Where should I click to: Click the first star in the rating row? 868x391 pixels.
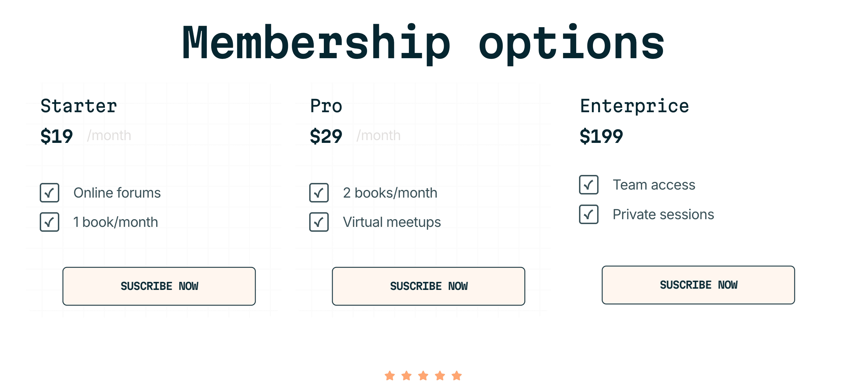click(x=390, y=376)
